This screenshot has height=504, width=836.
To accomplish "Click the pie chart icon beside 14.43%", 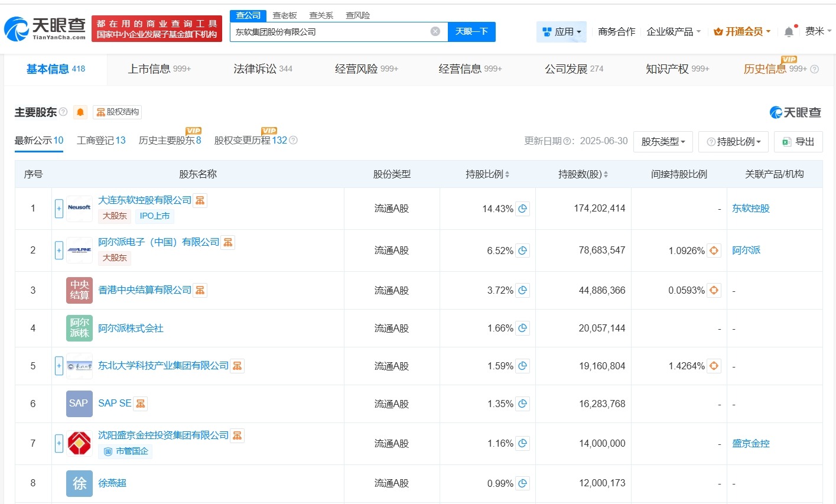I will 522,208.
